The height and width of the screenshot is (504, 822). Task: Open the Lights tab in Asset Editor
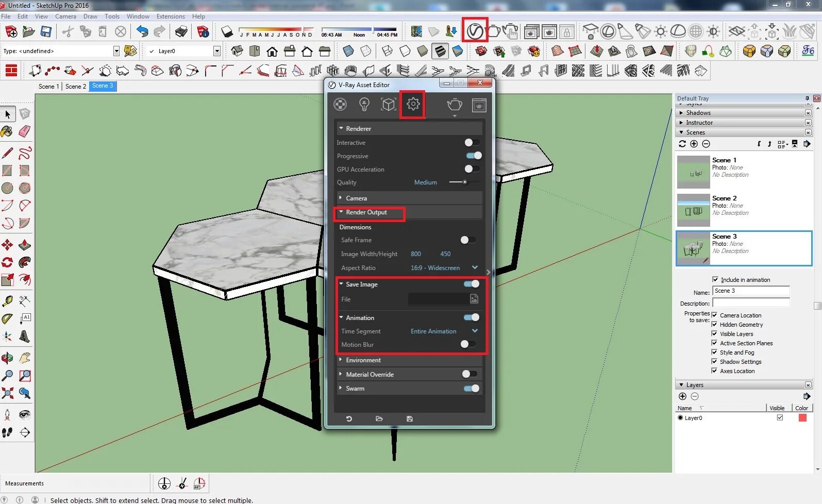point(364,105)
